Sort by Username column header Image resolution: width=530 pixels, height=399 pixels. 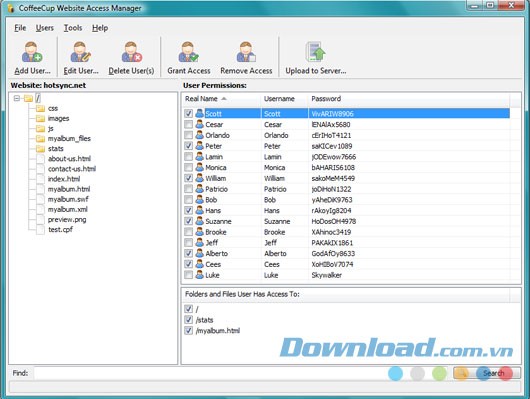click(x=284, y=99)
